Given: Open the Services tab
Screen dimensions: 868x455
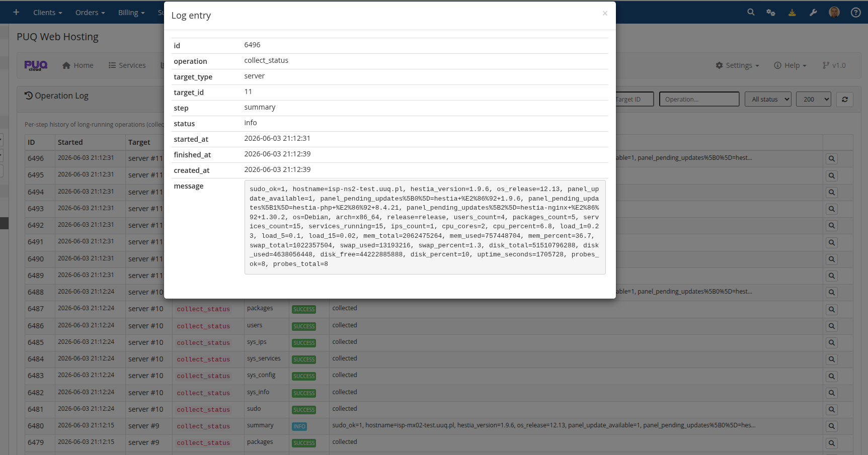Looking at the screenshot, I should coord(127,65).
